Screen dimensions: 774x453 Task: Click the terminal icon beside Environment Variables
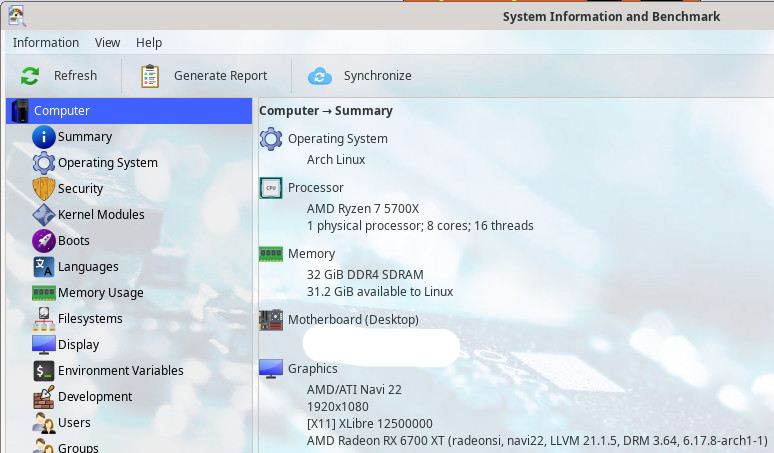point(44,371)
